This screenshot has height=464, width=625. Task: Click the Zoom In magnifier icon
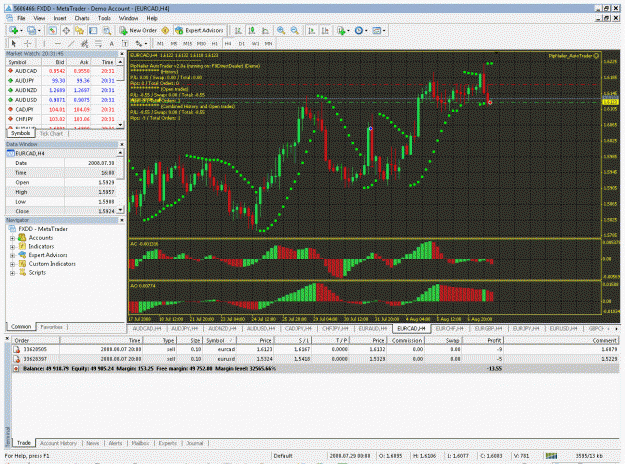[281, 30]
